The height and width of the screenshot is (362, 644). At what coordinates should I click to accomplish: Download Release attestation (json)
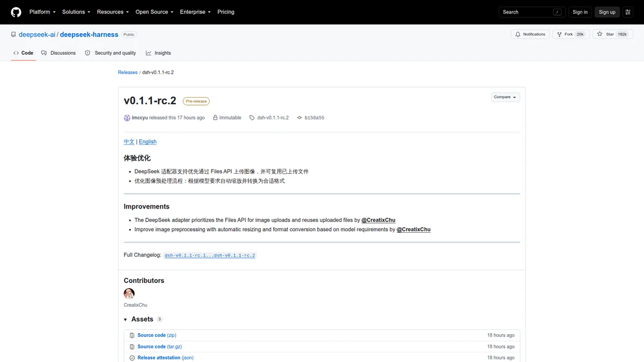[165, 358]
